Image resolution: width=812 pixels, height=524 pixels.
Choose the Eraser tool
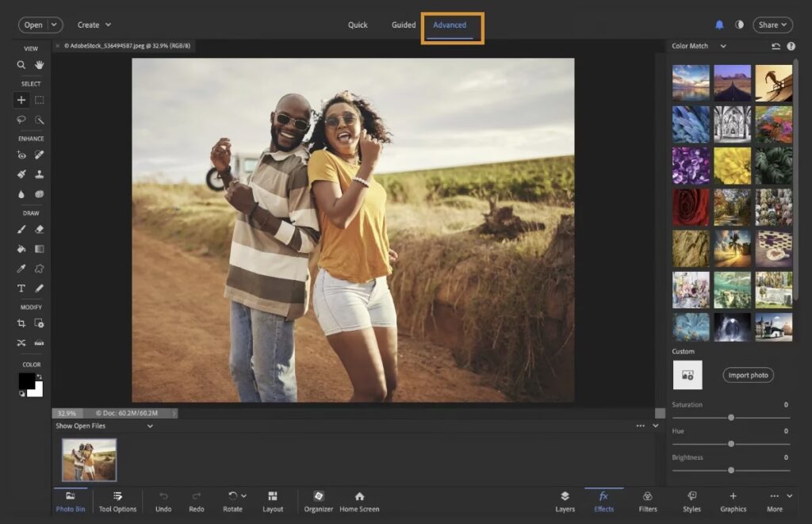39,229
